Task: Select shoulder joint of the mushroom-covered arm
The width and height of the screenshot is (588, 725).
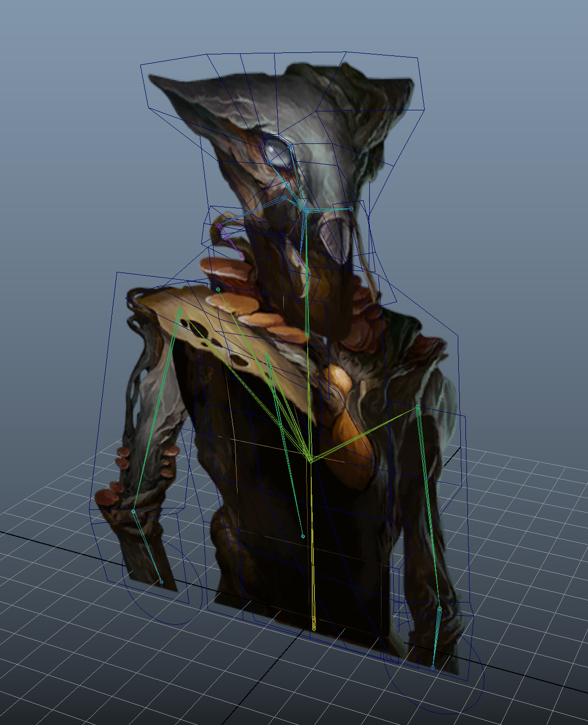Action: [x=180, y=310]
